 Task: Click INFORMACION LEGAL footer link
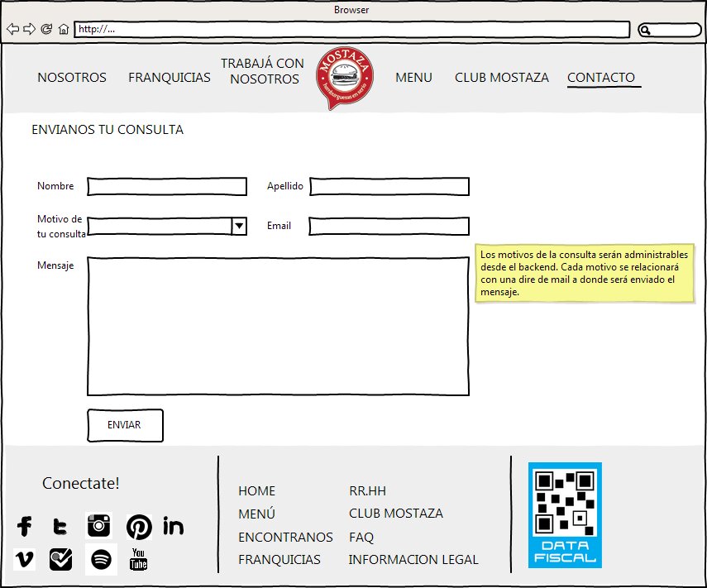click(413, 560)
